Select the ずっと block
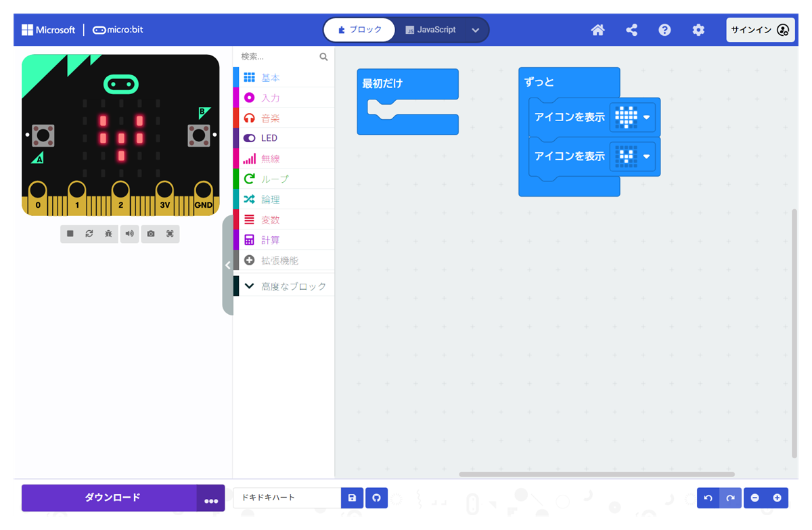Viewport: 812px width, 530px height. pyautogui.click(x=539, y=82)
